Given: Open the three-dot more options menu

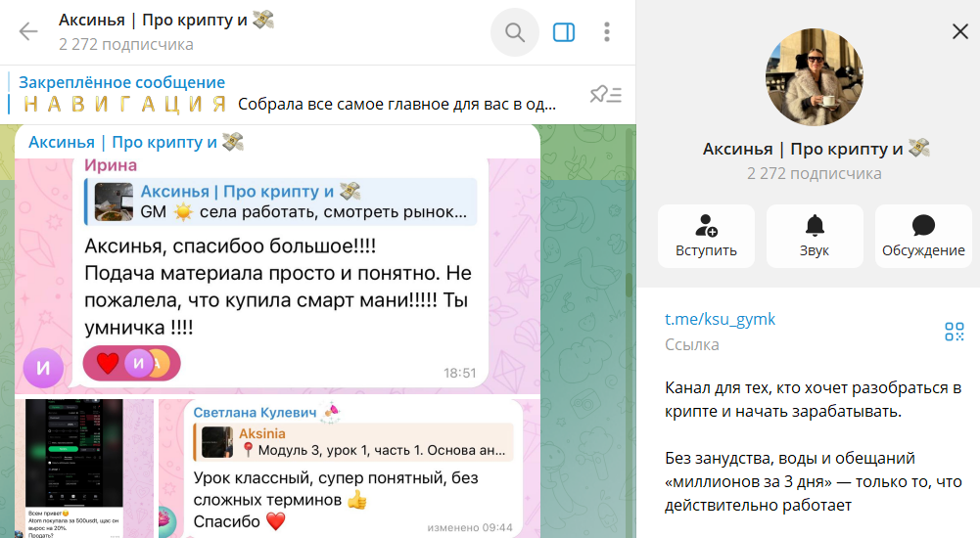Looking at the screenshot, I should [x=607, y=32].
